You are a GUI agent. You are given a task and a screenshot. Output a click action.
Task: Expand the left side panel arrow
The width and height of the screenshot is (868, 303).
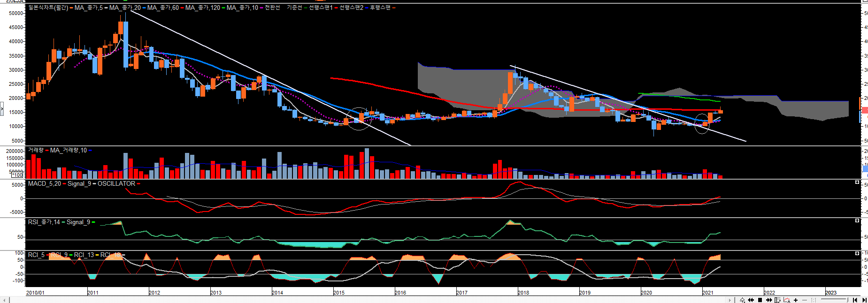(x=2, y=110)
